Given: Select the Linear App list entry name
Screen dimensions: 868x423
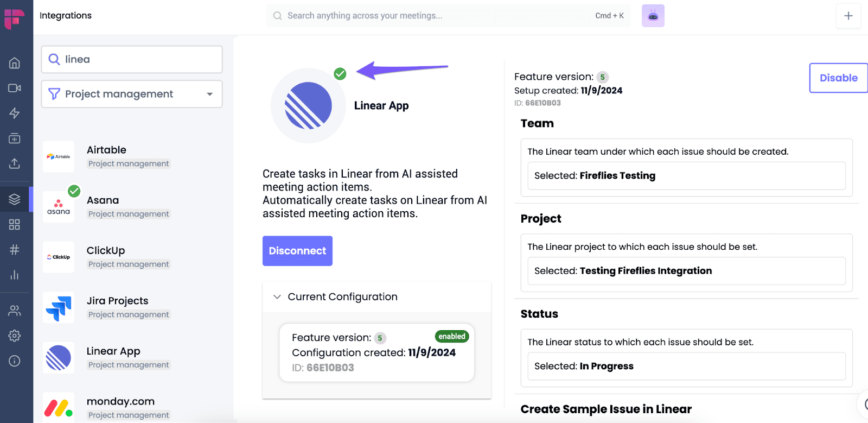Looking at the screenshot, I should click(113, 351).
